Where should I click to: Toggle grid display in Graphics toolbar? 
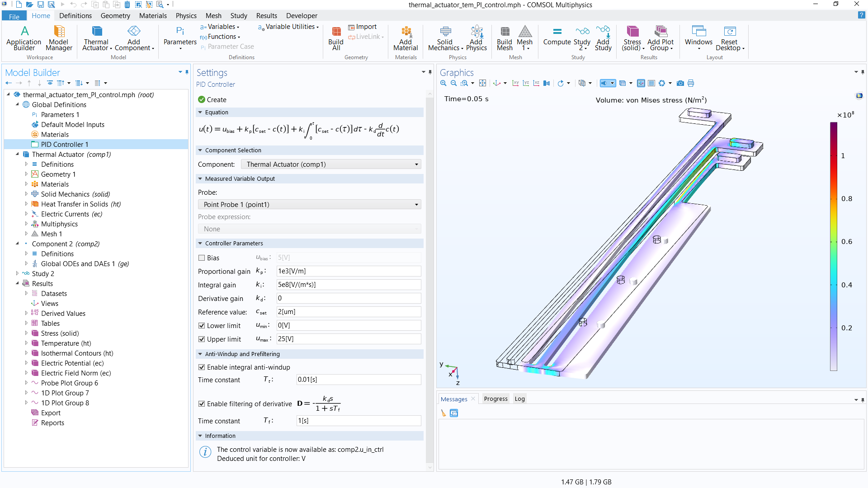[651, 83]
